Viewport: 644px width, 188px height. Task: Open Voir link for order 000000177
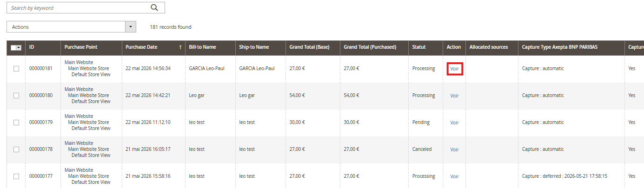(x=454, y=176)
